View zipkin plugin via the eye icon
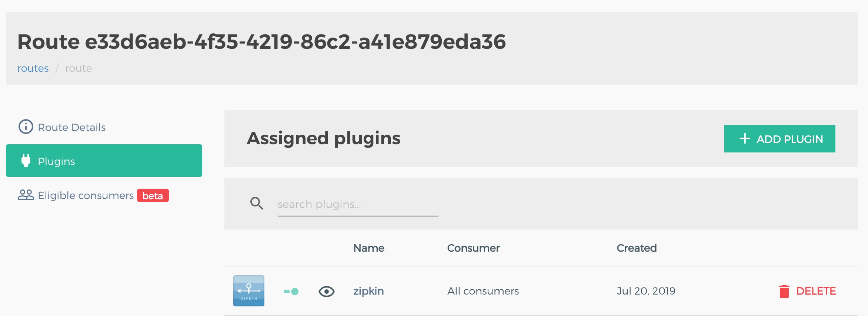Screen dimensions: 868x316 [x=326, y=292]
